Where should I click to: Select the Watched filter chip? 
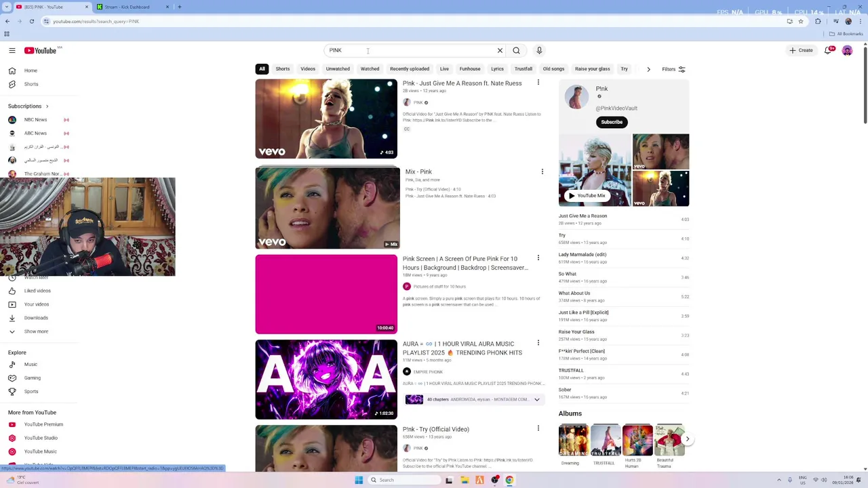pyautogui.click(x=370, y=68)
